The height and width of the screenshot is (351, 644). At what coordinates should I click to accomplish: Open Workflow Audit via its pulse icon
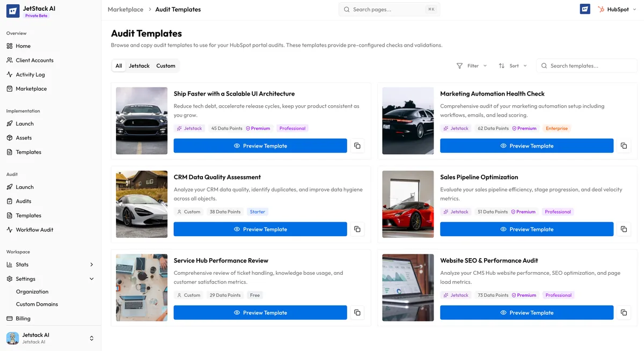(x=11, y=229)
